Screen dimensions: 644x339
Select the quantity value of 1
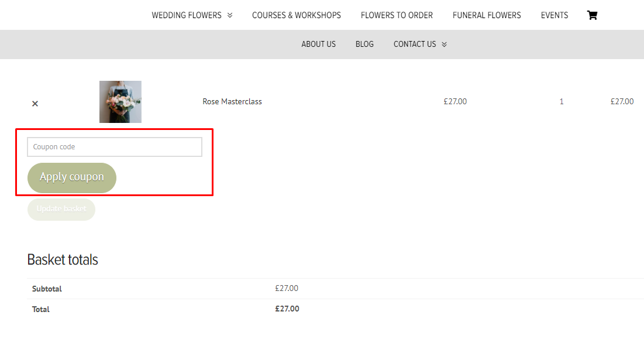point(561,101)
